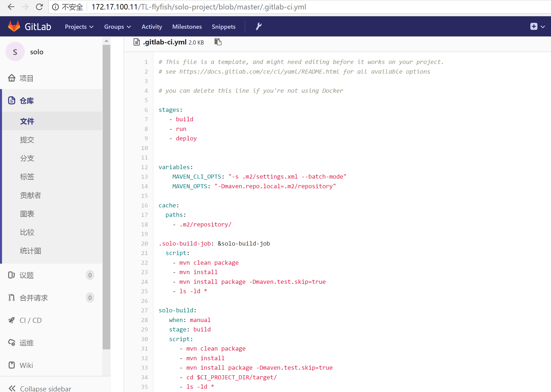The image size is (551, 392).
Task: Click the operations icon beside 运维
Action: click(x=12, y=343)
